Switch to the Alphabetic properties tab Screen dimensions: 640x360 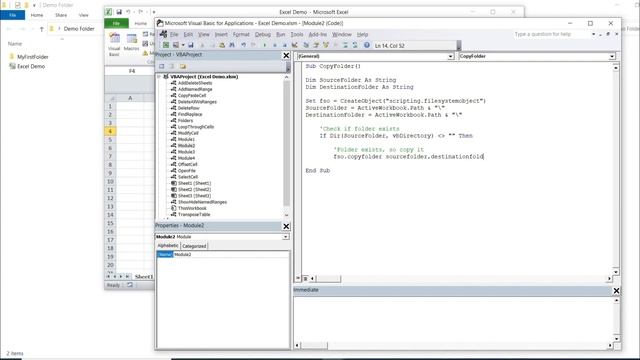click(168, 246)
